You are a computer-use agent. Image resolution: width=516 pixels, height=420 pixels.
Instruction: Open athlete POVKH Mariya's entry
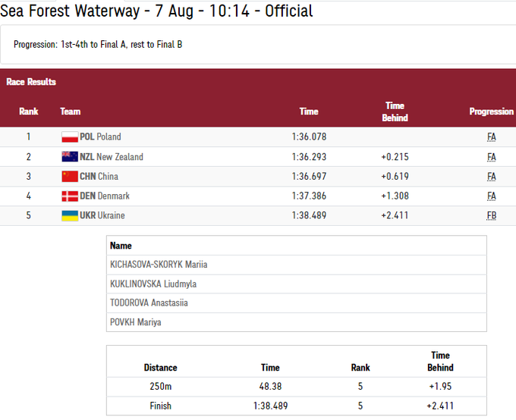coord(135,322)
